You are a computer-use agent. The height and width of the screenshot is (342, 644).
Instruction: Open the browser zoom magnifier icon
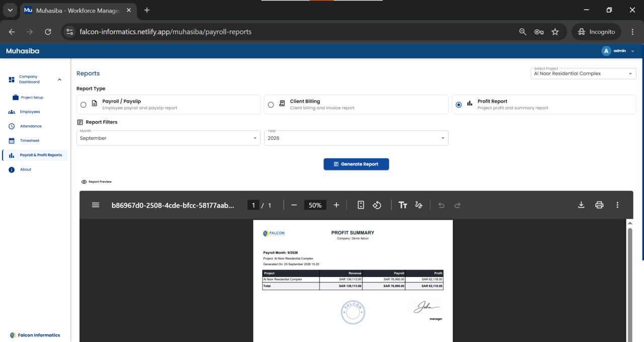coord(523,32)
